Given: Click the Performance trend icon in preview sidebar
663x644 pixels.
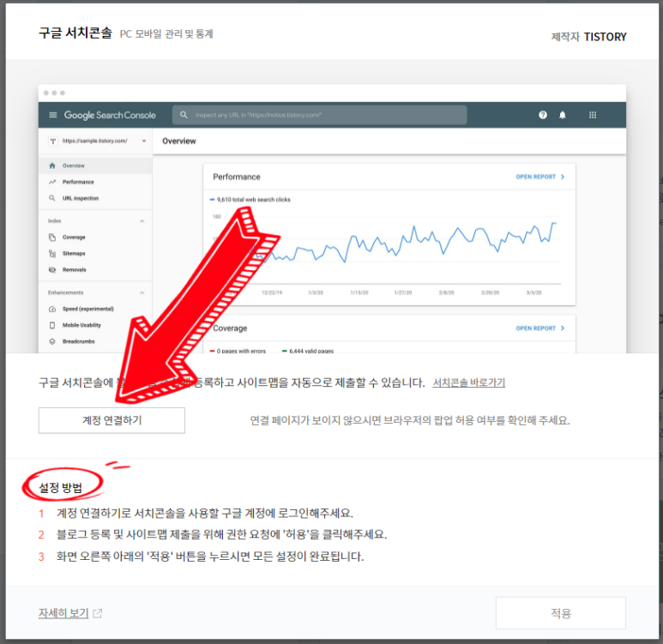Looking at the screenshot, I should point(52,183).
